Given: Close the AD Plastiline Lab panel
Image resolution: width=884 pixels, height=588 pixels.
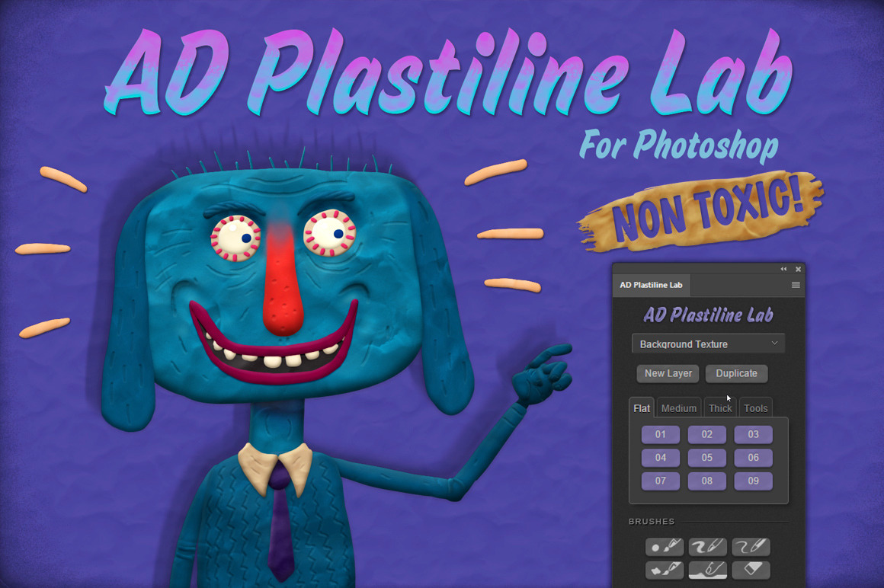Looking at the screenshot, I should (x=799, y=269).
